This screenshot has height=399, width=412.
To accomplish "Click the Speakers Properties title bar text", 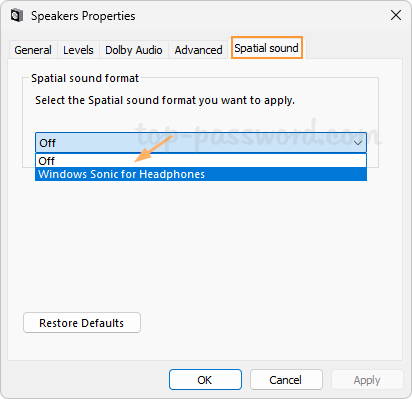I will coord(83,16).
